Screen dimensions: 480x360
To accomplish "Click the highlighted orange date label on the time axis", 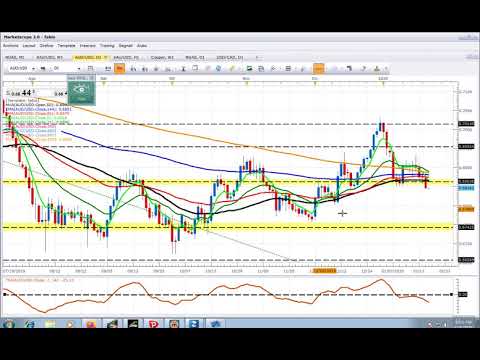I will coord(326,271).
